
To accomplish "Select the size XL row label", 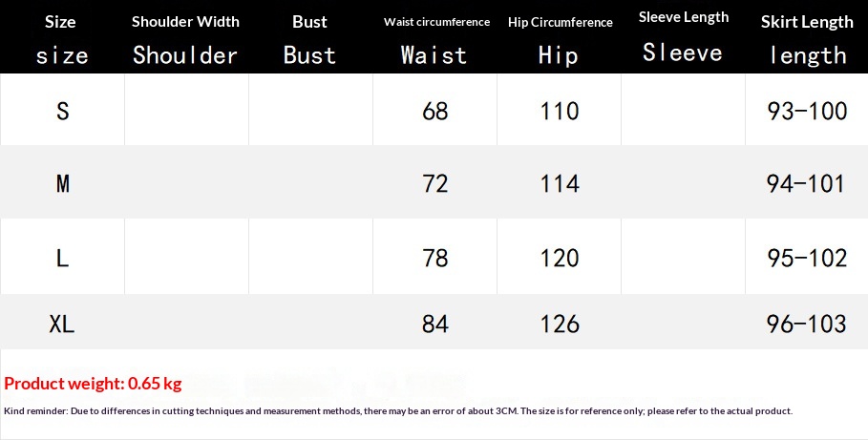I will click(62, 324).
